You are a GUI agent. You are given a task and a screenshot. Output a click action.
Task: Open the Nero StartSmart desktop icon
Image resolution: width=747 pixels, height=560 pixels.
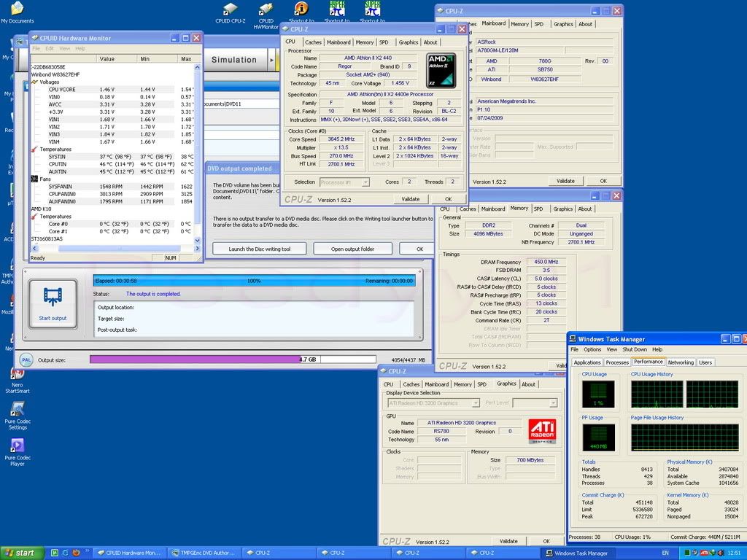pyautogui.click(x=18, y=381)
